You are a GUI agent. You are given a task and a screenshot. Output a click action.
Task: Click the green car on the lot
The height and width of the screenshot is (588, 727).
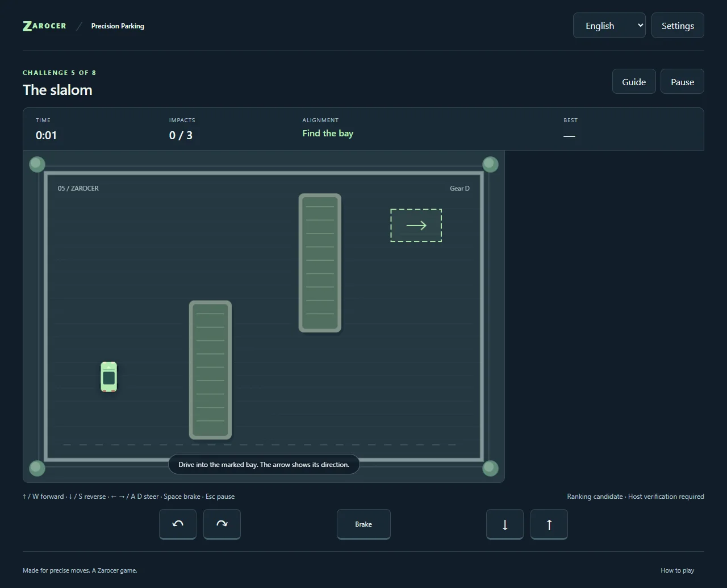click(108, 377)
